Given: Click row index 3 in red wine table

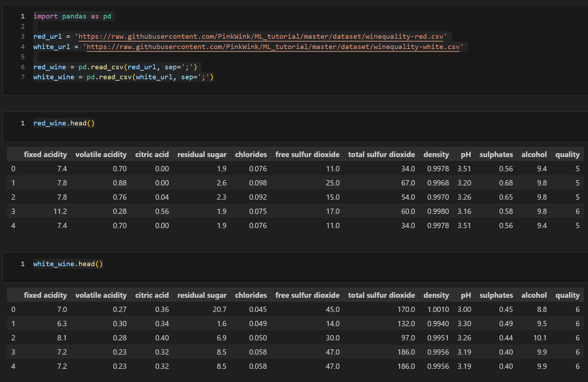Looking at the screenshot, I should pyautogui.click(x=13, y=211).
